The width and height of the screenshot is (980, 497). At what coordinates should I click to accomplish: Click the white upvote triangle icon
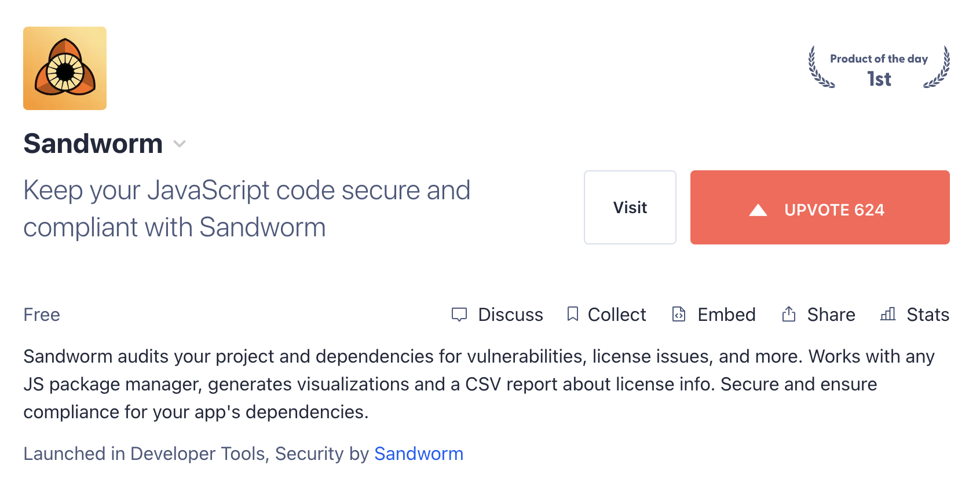pos(758,210)
